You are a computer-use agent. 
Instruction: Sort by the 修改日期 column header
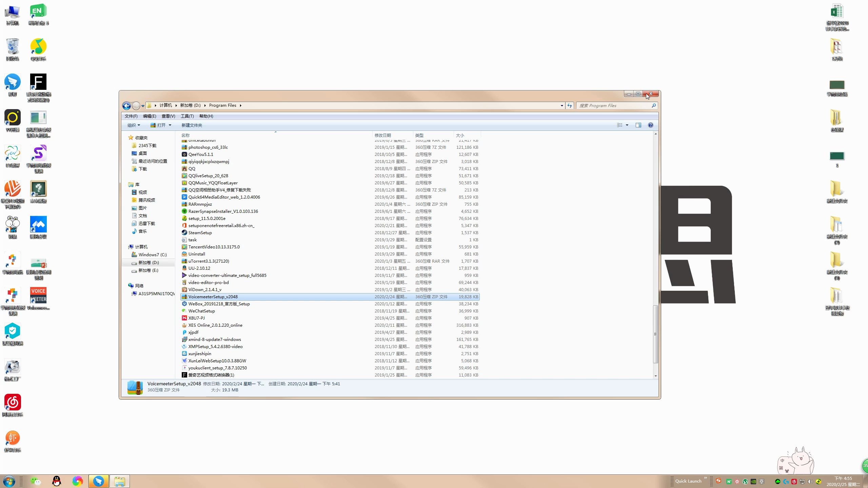pyautogui.click(x=382, y=135)
